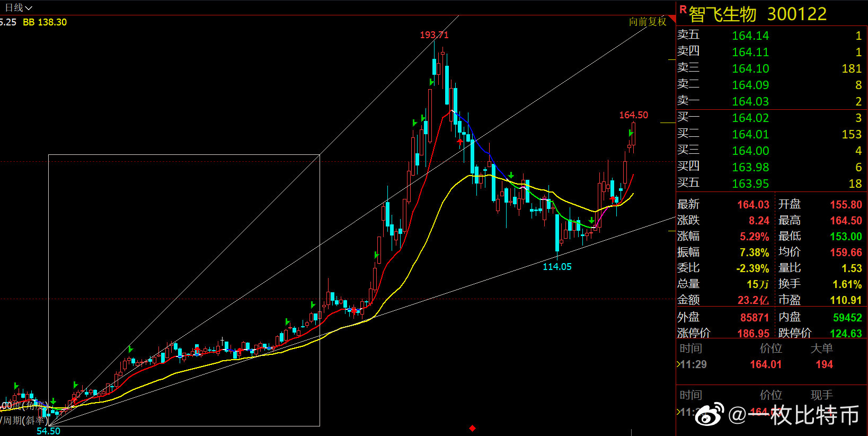Select the 买三 price 164.00
This screenshot has width=868, height=436.
pos(750,151)
